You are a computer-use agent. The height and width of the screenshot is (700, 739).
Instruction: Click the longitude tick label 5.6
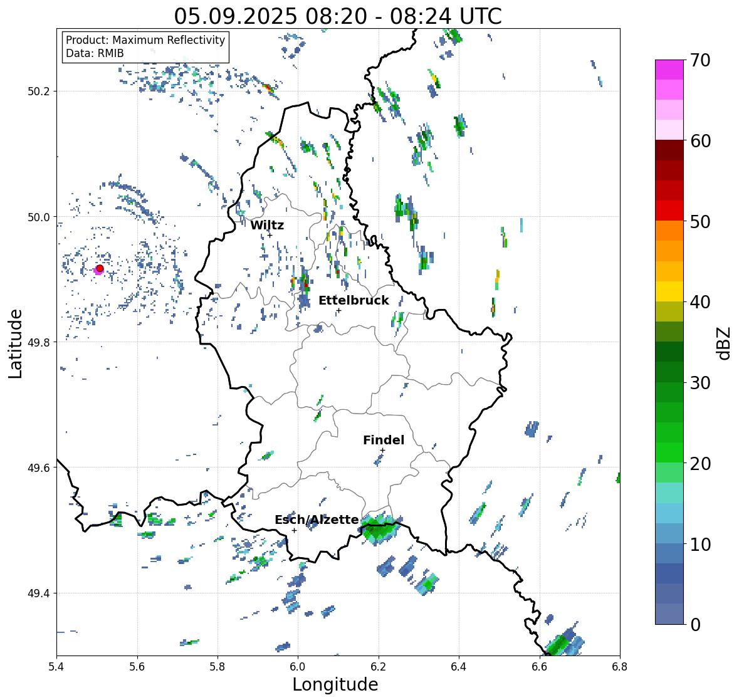[x=137, y=667]
